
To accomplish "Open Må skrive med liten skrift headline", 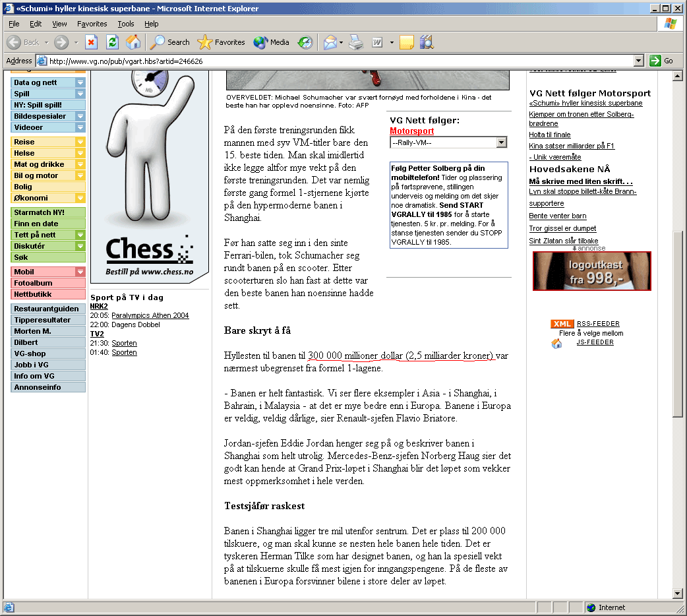I will (581, 181).
